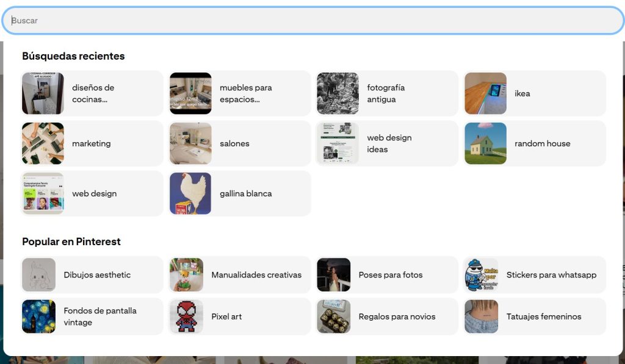Click the white hen thumbnail image
Image resolution: width=625 pixels, height=364 pixels.
190,193
